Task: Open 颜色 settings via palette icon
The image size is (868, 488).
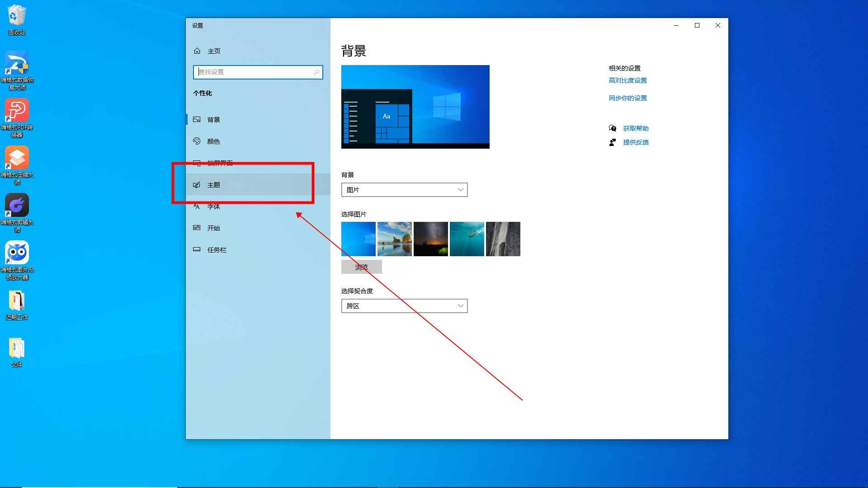Action: (x=197, y=141)
